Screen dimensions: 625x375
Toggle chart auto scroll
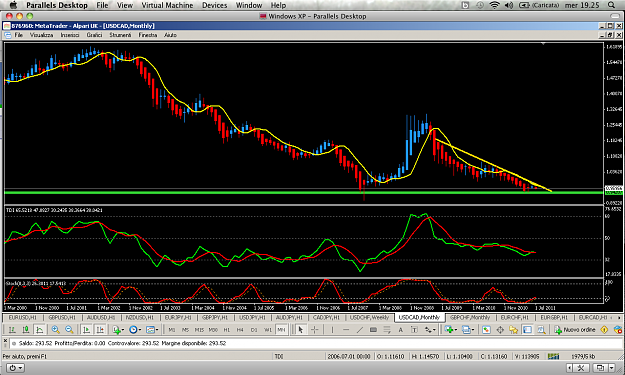pyautogui.click(x=86, y=330)
